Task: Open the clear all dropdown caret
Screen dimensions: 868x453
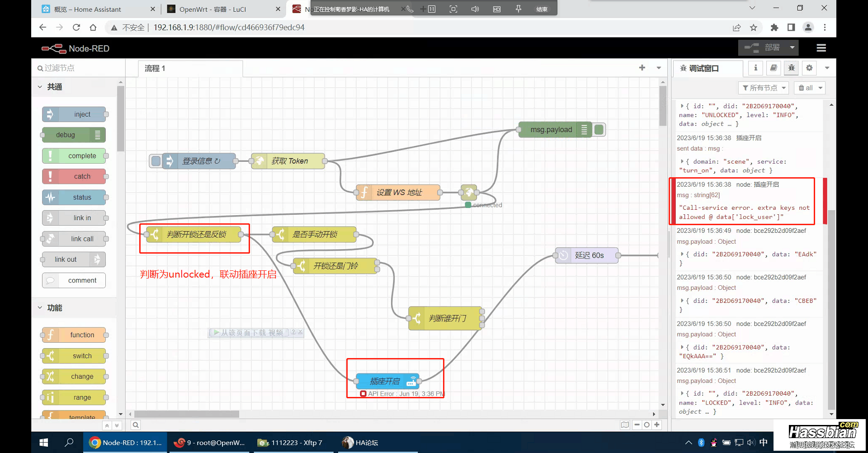Action: [820, 88]
